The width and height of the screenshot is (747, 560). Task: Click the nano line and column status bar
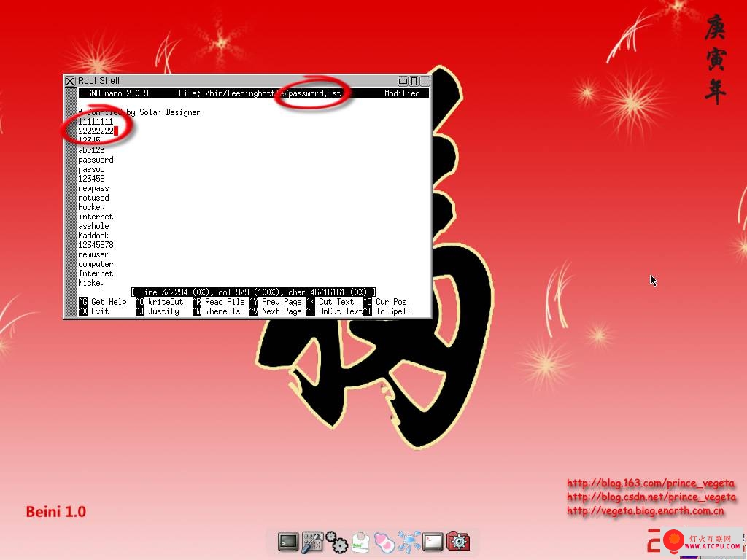point(253,292)
